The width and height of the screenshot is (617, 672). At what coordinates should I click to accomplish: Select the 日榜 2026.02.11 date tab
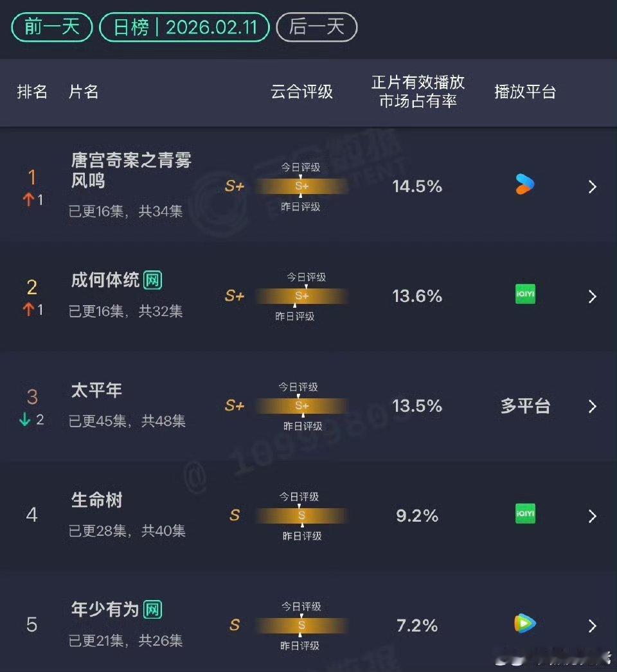point(184,27)
